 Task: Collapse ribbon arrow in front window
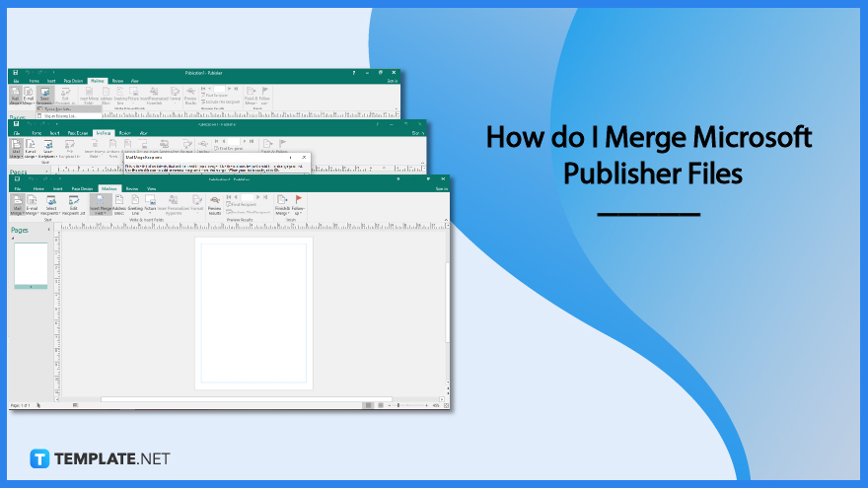click(x=446, y=220)
